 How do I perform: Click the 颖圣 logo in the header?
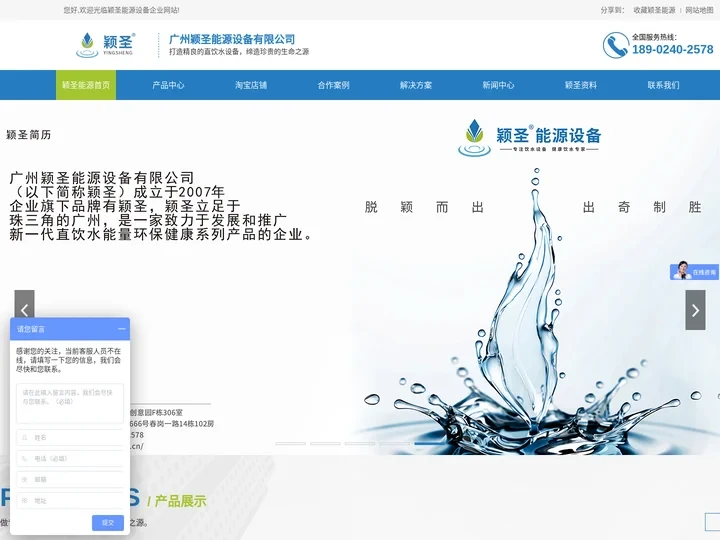pos(106,45)
